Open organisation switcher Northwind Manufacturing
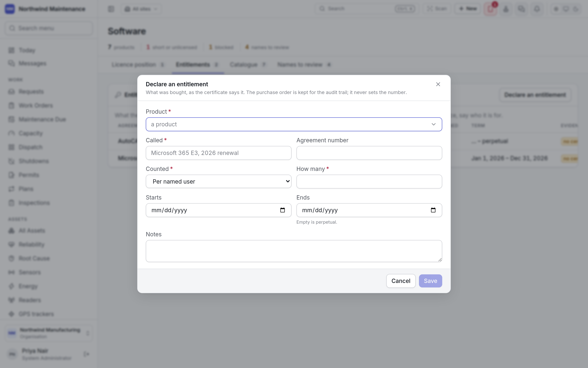Image resolution: width=588 pixels, height=368 pixels. [x=49, y=333]
